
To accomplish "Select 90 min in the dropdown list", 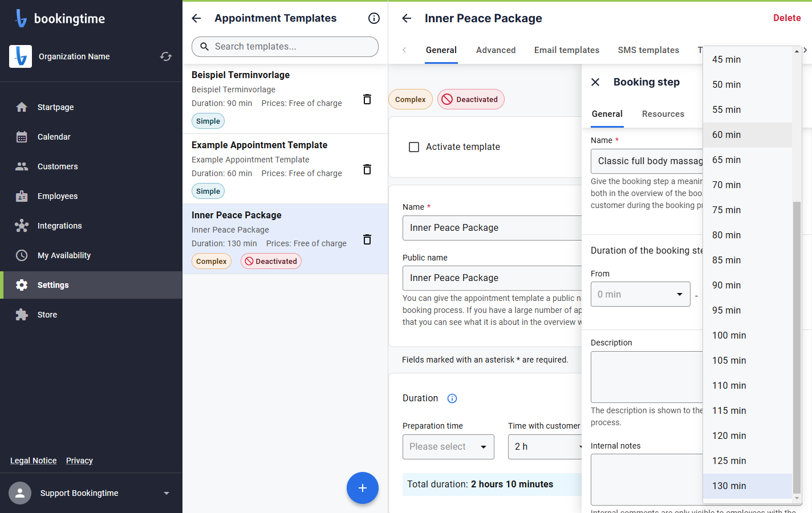I will click(x=748, y=285).
